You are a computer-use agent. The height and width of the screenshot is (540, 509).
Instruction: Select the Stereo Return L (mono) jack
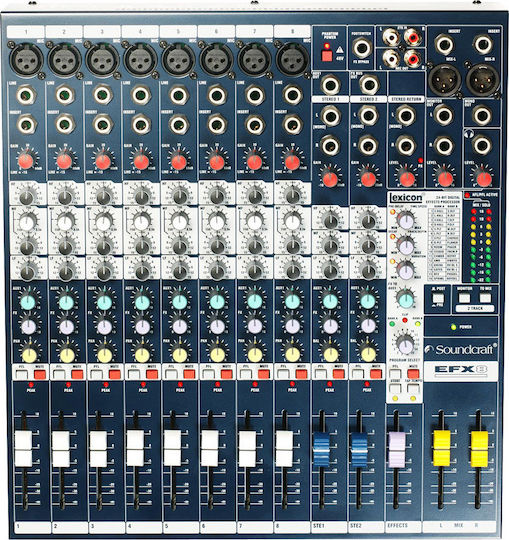pyautogui.click(x=406, y=115)
